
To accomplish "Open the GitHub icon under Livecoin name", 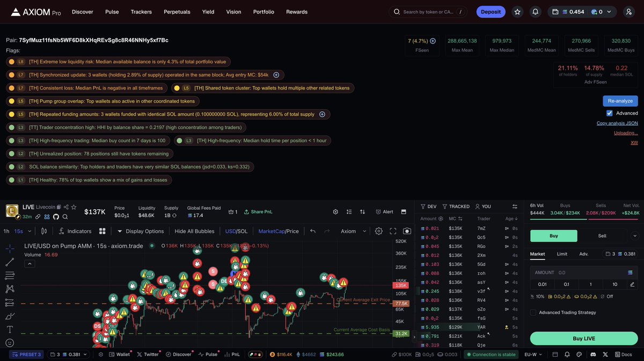I will click(x=56, y=217).
